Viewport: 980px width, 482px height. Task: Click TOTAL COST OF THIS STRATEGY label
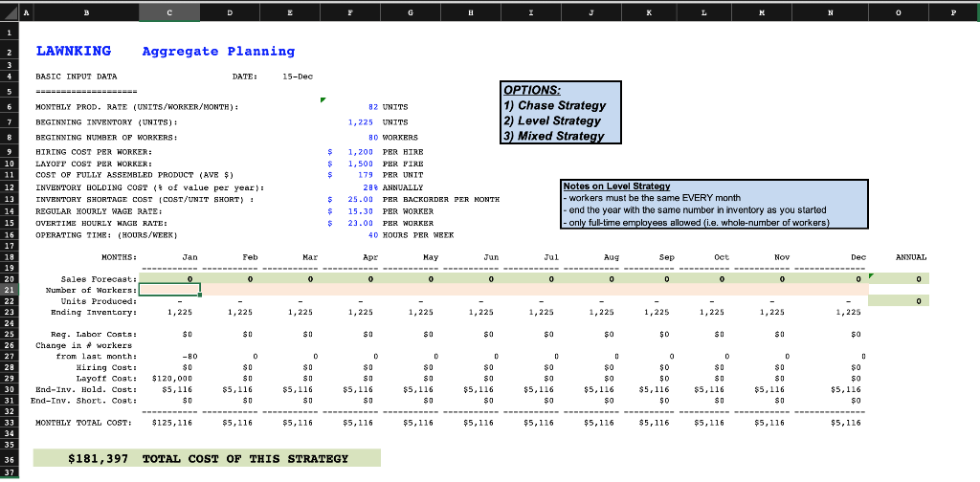[246, 459]
